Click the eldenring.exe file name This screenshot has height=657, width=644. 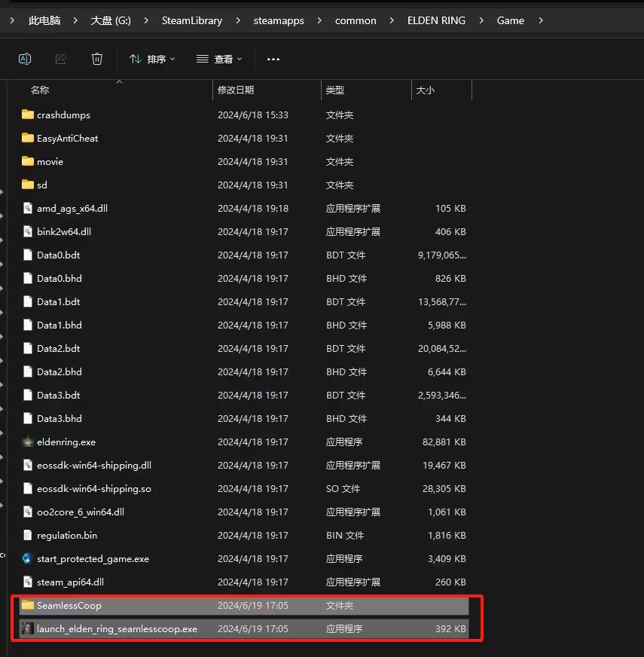pyautogui.click(x=66, y=442)
